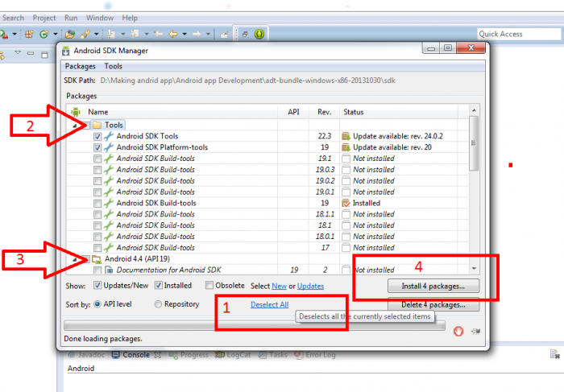This screenshot has height=392, width=564.
Task: Click the yellow Back navigation arrow
Action: coord(173,34)
